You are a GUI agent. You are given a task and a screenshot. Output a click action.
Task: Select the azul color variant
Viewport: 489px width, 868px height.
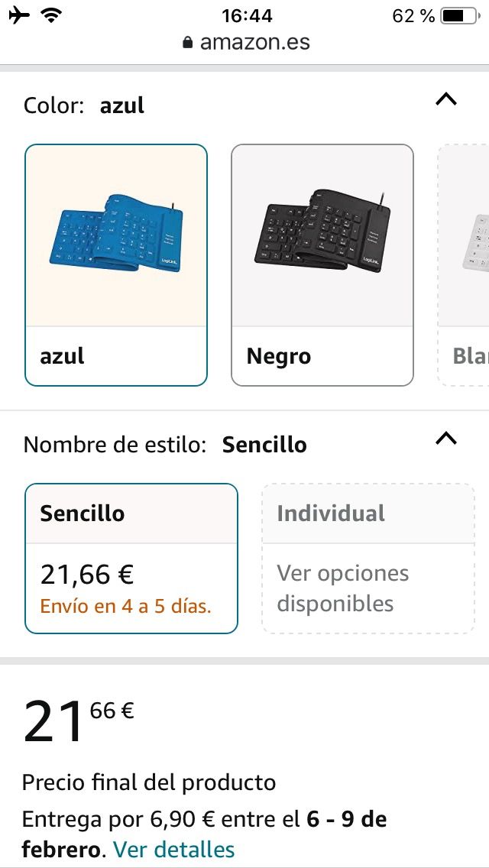[x=115, y=262]
